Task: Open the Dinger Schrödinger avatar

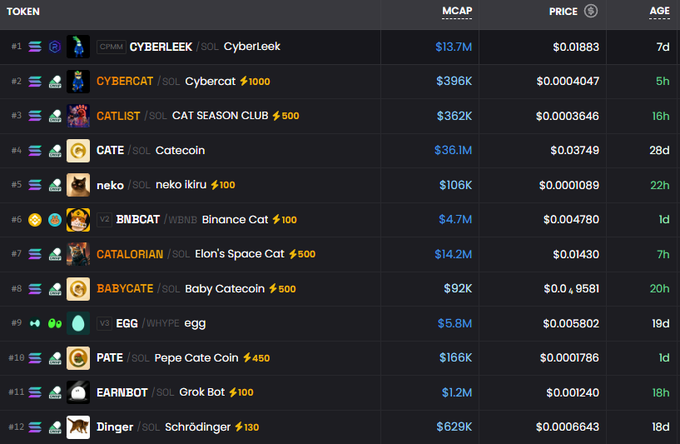Action: click(x=78, y=427)
